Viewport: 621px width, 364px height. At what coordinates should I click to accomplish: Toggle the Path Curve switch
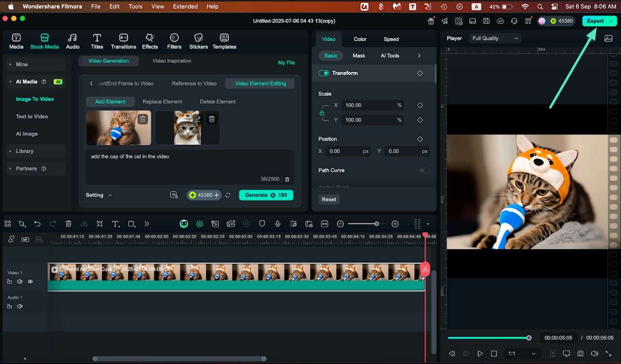tap(424, 171)
